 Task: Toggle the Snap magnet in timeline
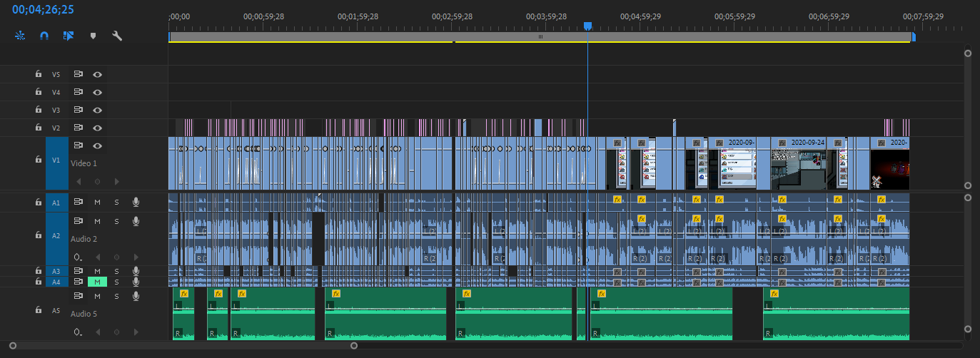[x=44, y=36]
